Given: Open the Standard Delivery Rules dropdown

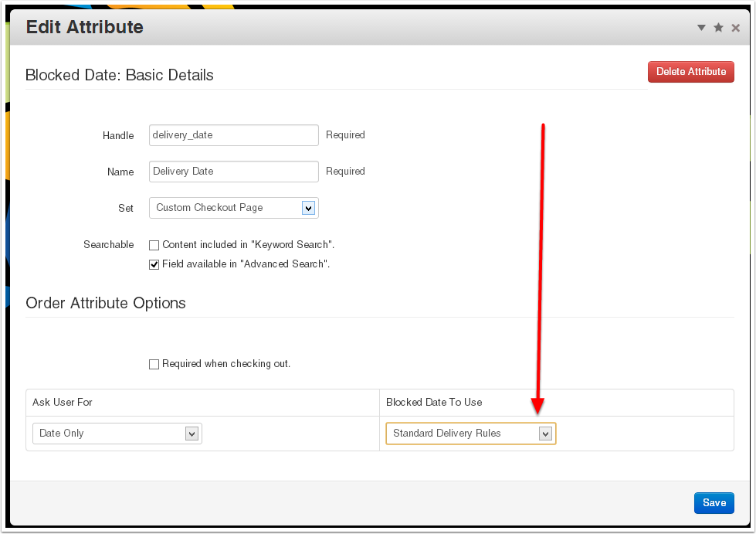Looking at the screenshot, I should coord(470,434).
